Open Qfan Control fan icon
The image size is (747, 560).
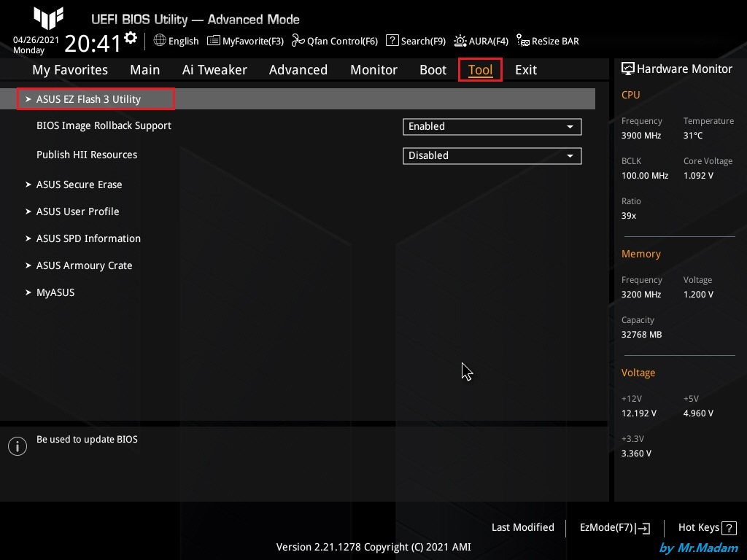pyautogui.click(x=298, y=41)
